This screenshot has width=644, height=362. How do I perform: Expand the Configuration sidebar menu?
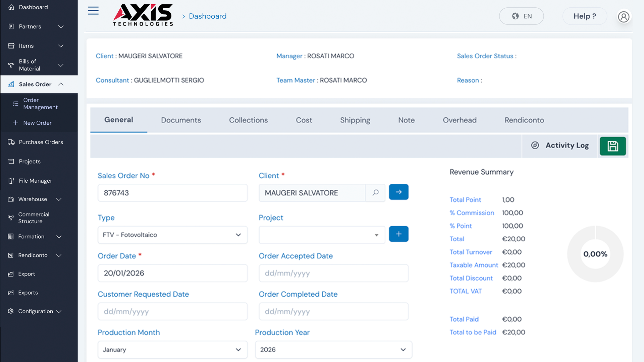35,311
